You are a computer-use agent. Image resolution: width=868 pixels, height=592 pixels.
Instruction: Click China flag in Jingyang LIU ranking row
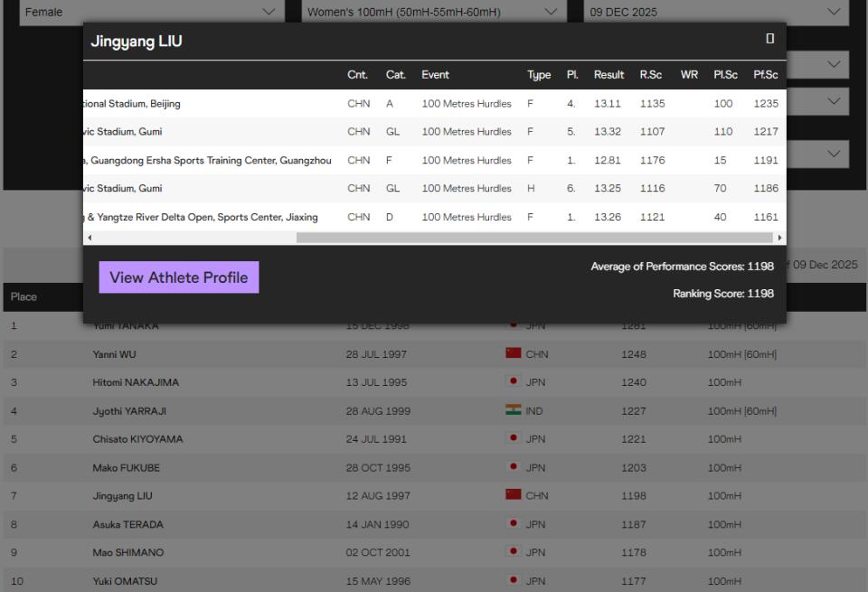click(x=514, y=494)
